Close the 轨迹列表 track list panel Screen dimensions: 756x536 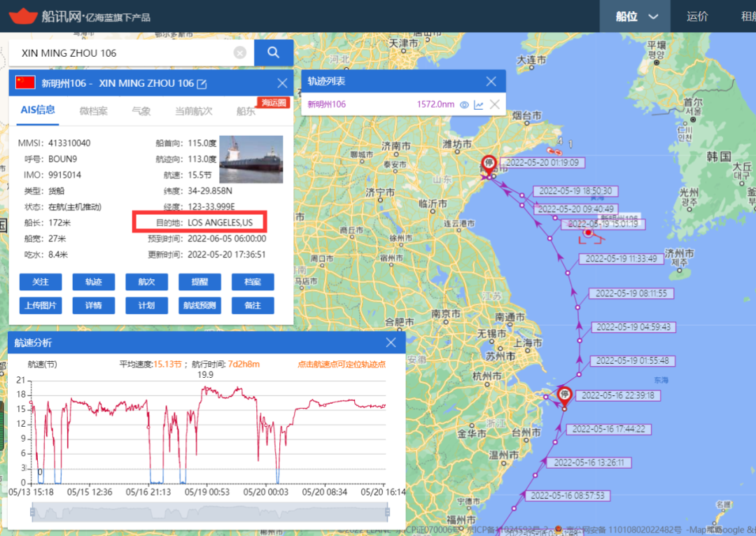click(491, 82)
